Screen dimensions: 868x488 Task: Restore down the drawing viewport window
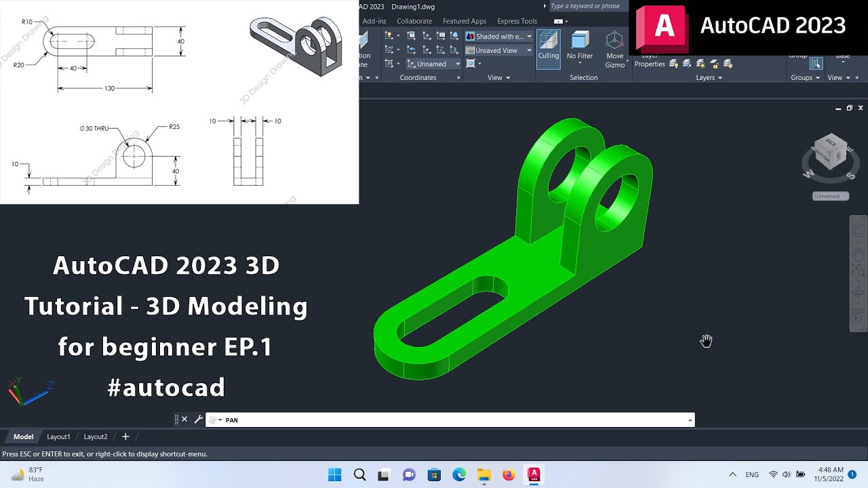click(x=849, y=108)
